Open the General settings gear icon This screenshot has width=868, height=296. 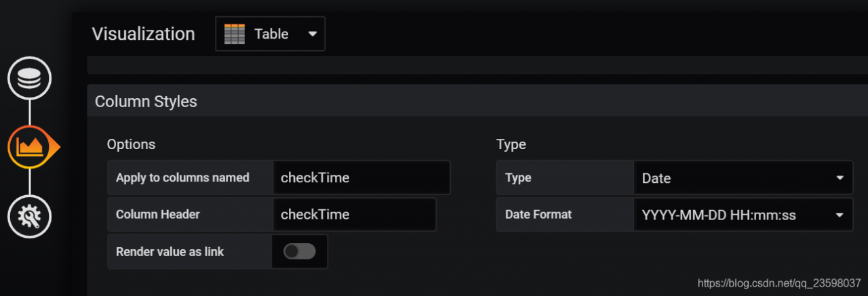point(29,216)
